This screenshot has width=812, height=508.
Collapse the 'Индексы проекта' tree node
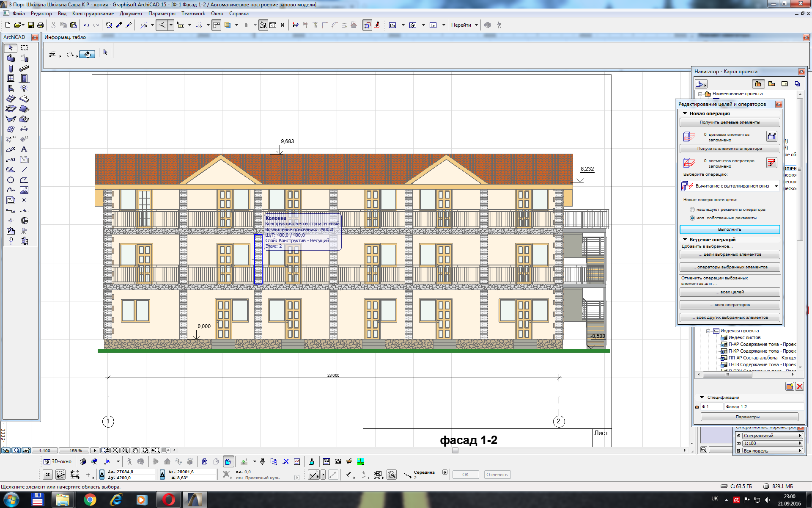[x=708, y=331]
